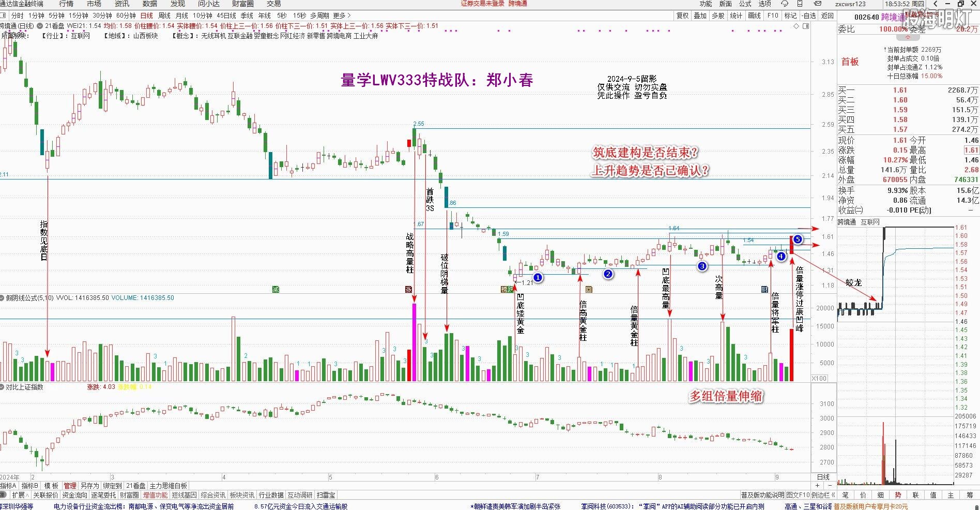Screen dimensions: 980x510
Task: Open the 资金流向 tab
Action: coord(74,495)
